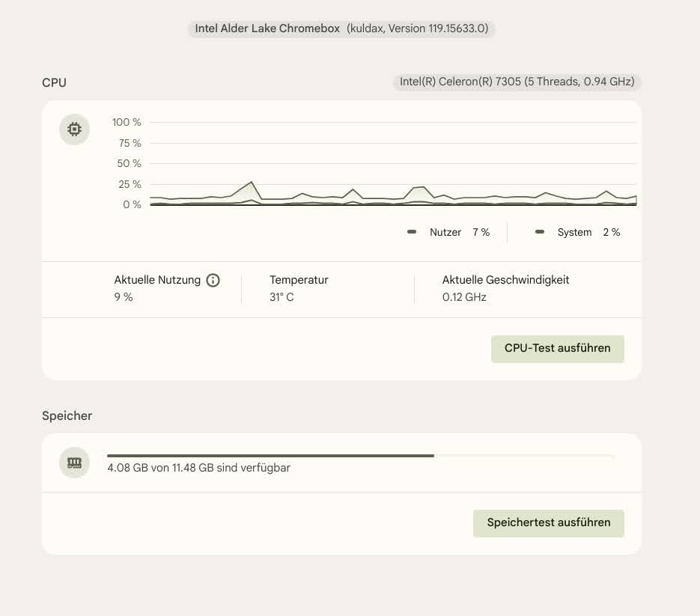Image resolution: width=700 pixels, height=616 pixels.
Task: Click the CPU chip icon
Action: 74,129
